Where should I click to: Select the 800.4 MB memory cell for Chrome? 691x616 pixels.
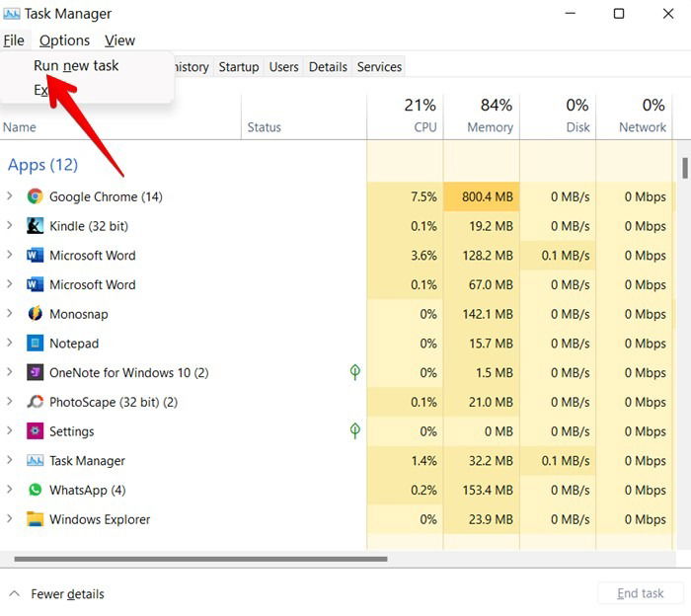pos(482,196)
